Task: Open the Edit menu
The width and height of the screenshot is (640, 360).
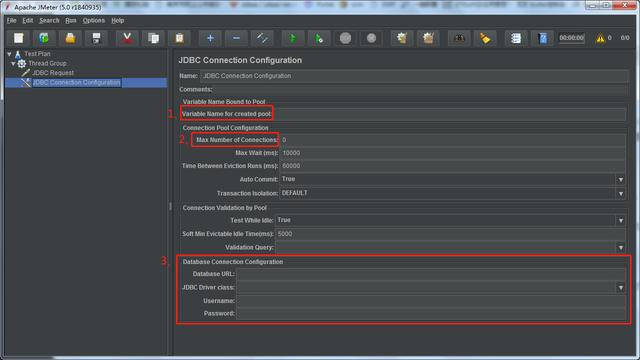Action: (x=28, y=20)
